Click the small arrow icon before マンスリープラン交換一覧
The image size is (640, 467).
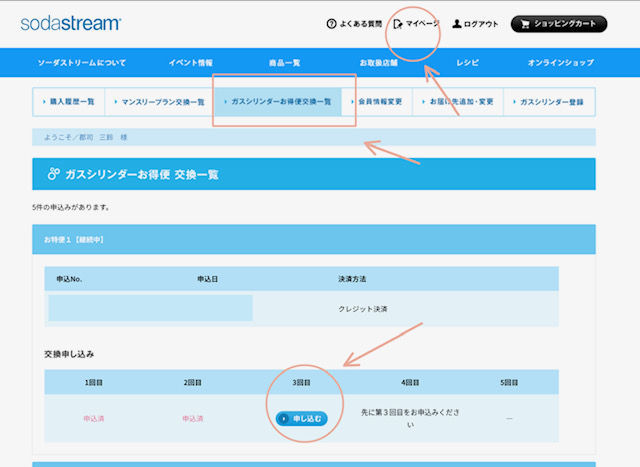click(116, 101)
